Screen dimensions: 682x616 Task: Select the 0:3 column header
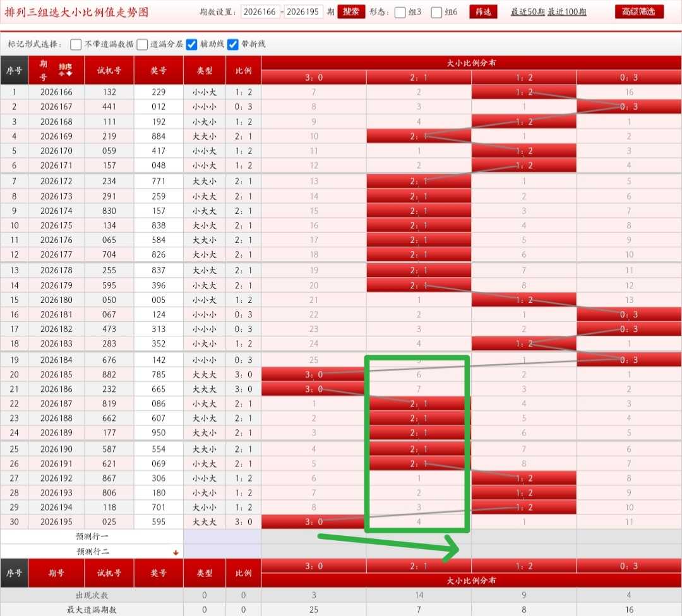point(629,78)
